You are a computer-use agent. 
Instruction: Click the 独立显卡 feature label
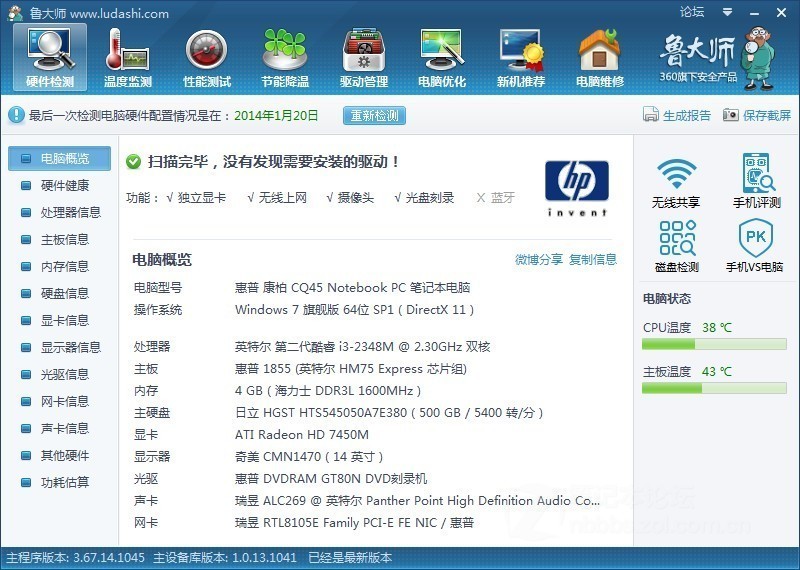point(202,197)
